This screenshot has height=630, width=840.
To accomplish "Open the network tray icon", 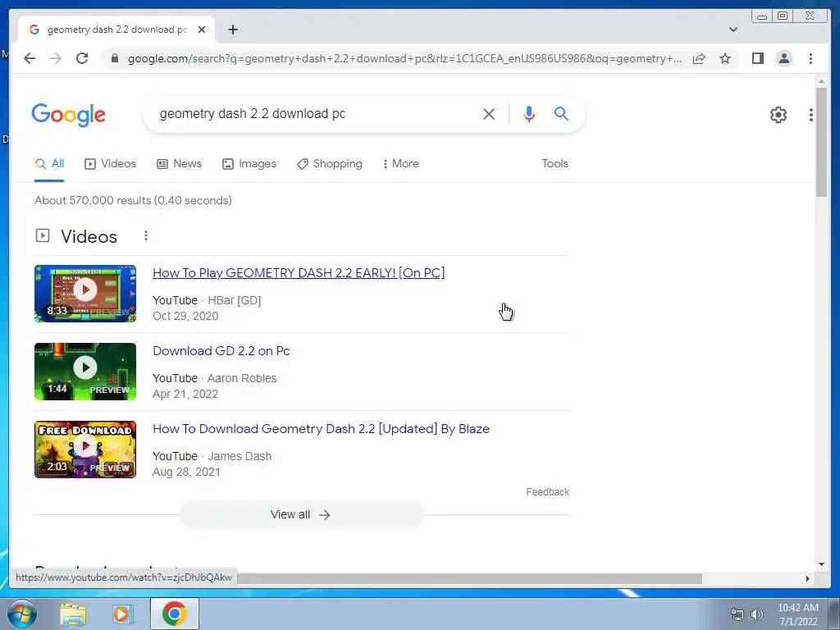I will (737, 614).
